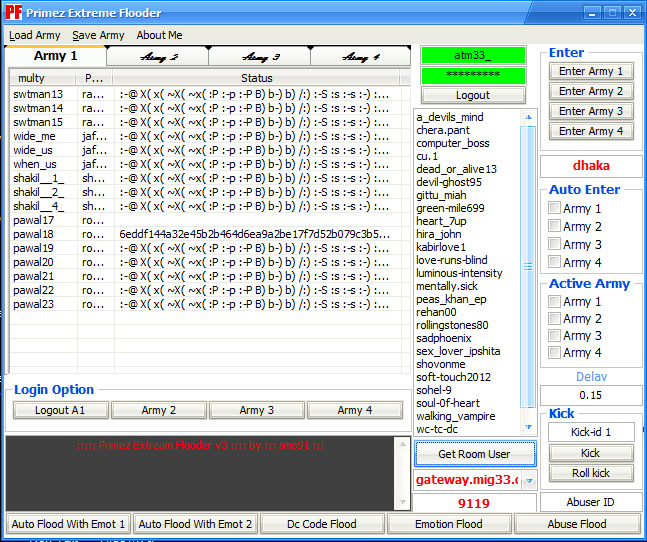Select the wide_me row
Image resolution: width=647 pixels, height=542 pixels.
coord(210,136)
